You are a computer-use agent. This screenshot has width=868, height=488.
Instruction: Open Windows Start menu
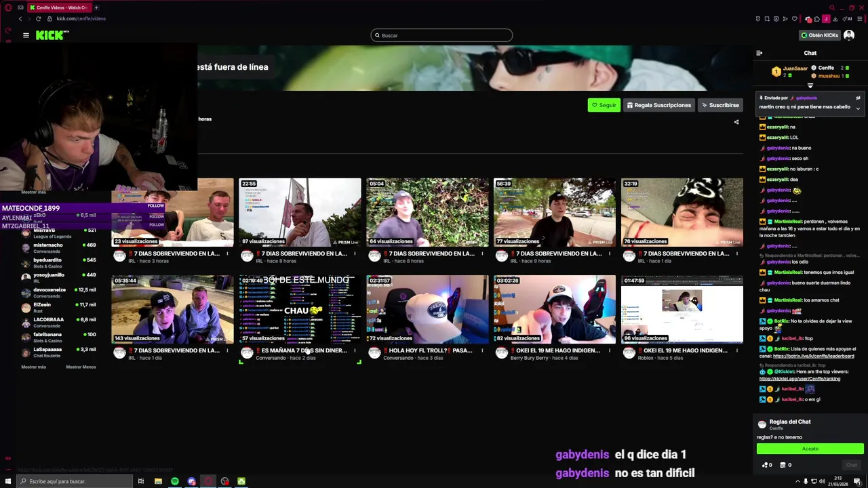point(8,481)
